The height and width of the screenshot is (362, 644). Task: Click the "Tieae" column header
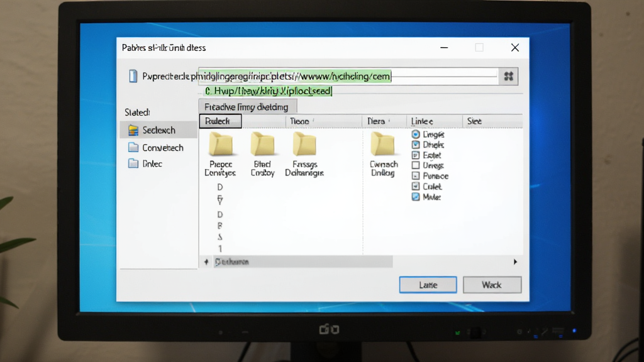[324, 121]
